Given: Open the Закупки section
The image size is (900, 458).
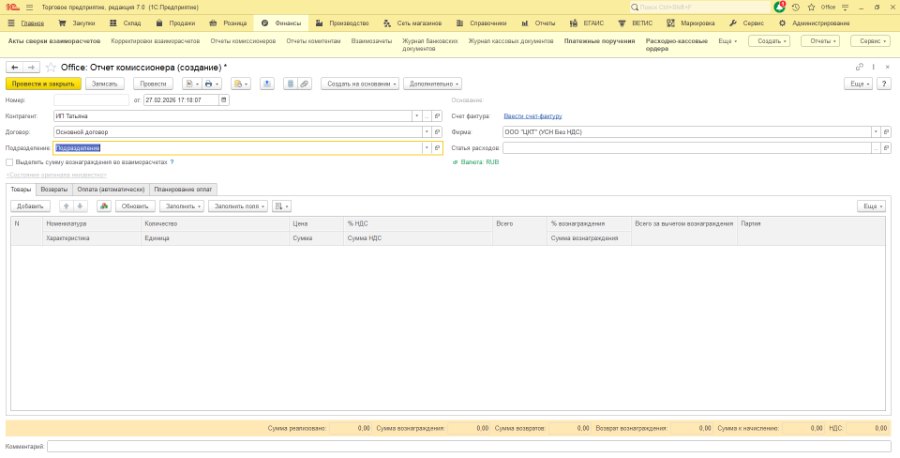Looking at the screenshot, I should click(x=77, y=24).
